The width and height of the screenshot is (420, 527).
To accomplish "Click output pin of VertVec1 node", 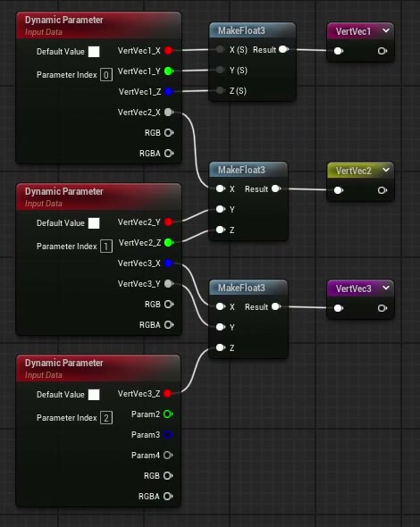I will (x=382, y=51).
